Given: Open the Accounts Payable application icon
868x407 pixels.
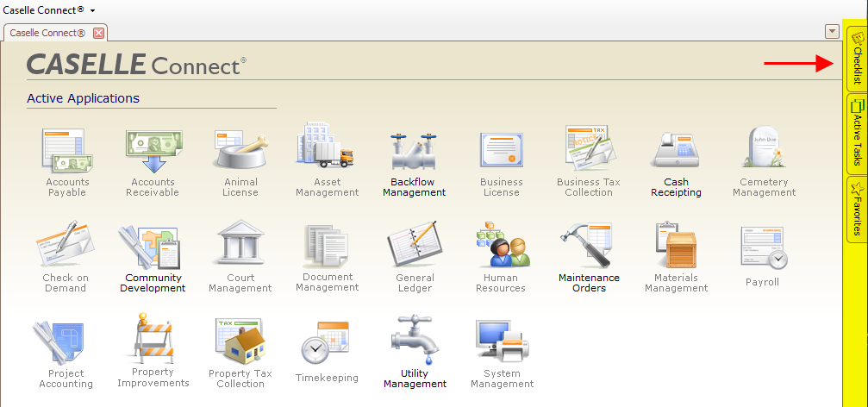Looking at the screenshot, I should [67, 150].
